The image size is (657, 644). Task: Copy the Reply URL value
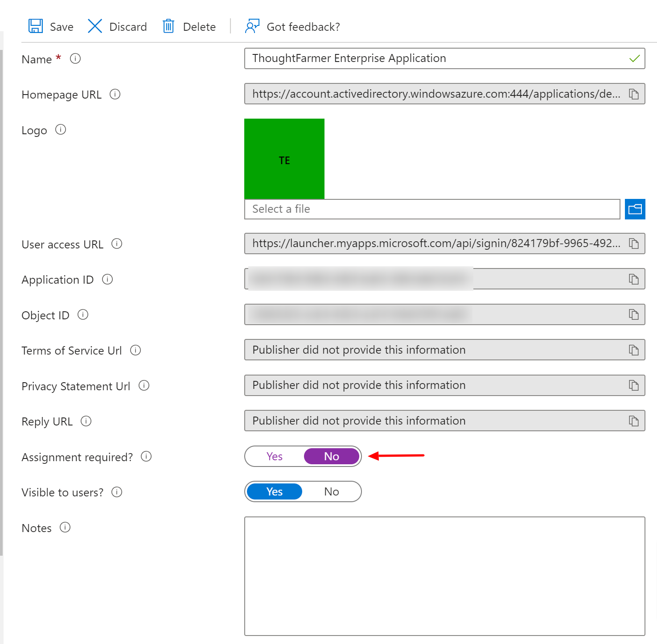[x=634, y=421]
